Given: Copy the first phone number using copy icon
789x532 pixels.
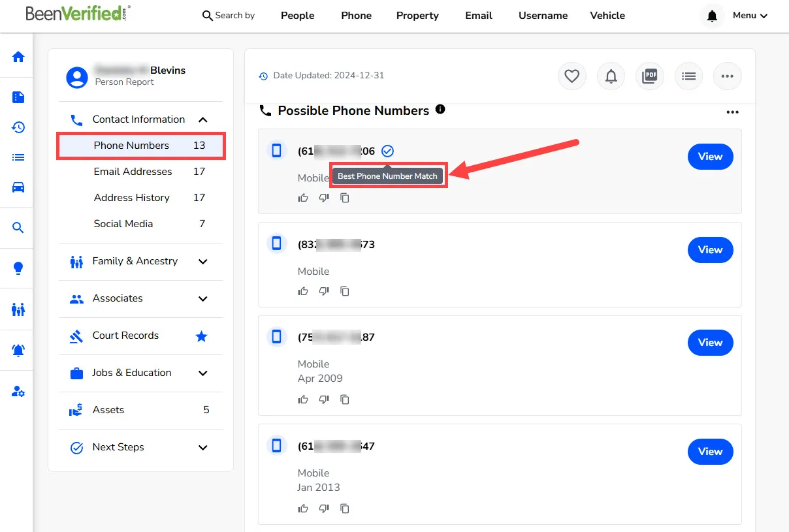Looking at the screenshot, I should tap(345, 198).
